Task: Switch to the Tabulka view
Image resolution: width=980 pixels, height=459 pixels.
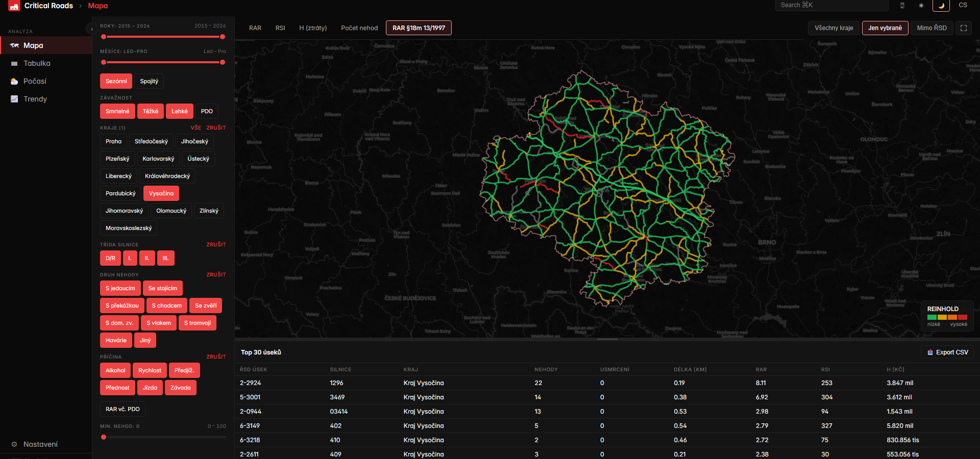Action: point(37,63)
